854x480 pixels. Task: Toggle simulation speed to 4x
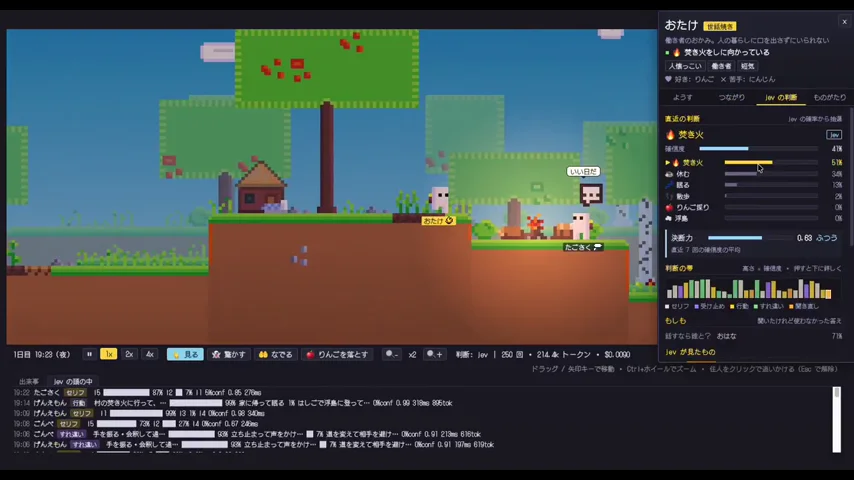[150, 354]
